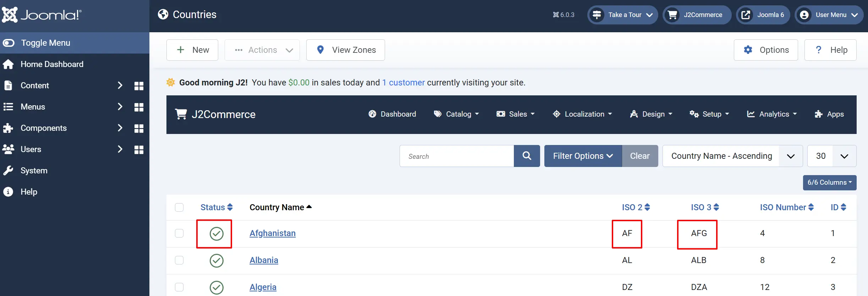Open the Apps menu item
Screen dimensions: 868x296
(829, 114)
